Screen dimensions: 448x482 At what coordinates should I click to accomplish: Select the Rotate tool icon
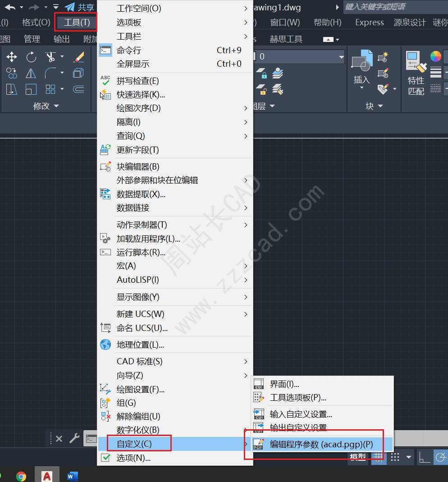pos(31,57)
